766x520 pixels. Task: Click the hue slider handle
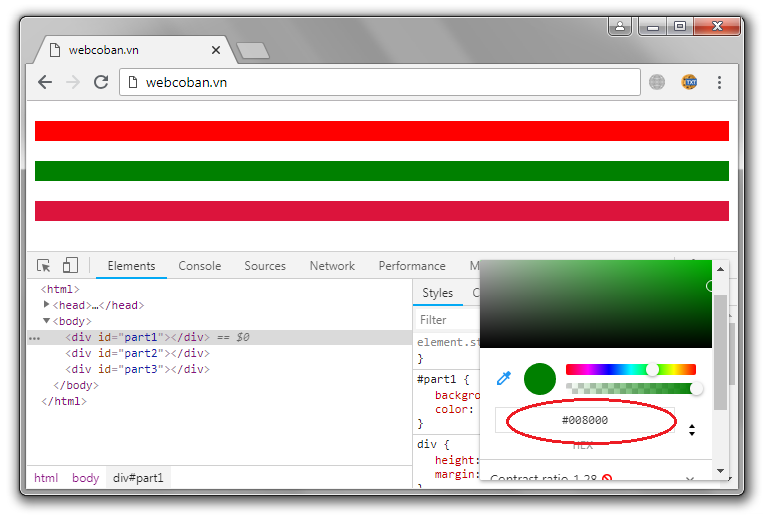pos(653,369)
